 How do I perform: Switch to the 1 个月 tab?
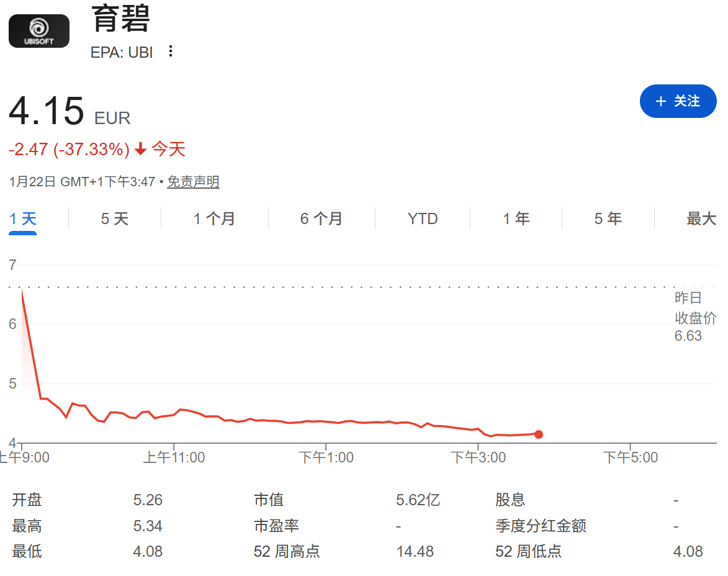click(x=214, y=218)
